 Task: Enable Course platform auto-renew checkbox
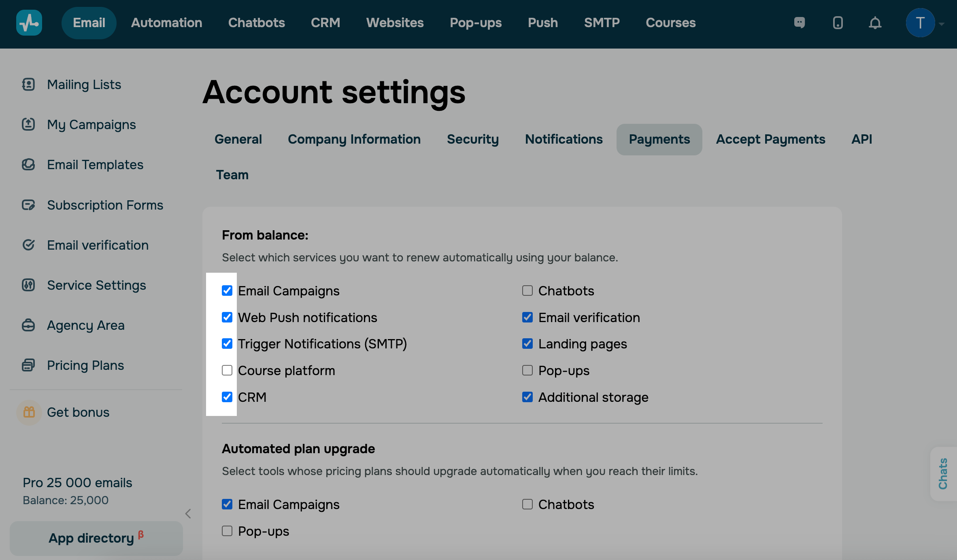(x=227, y=370)
